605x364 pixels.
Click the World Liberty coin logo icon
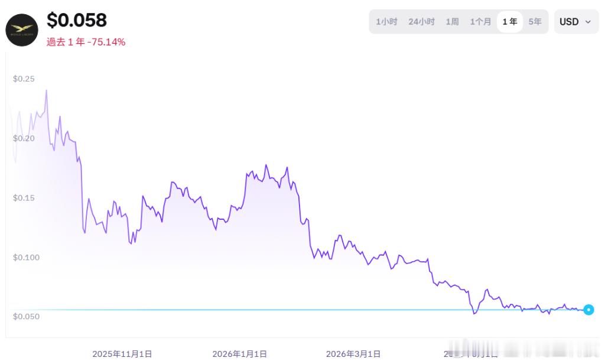click(22, 30)
